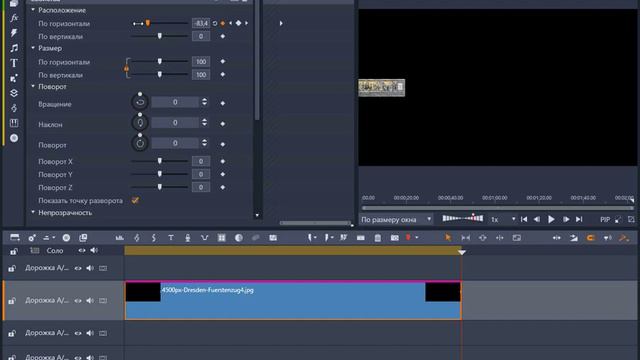This screenshot has height=360, width=640.
Task: Click the image thumbnail in the preview
Action: point(382,88)
